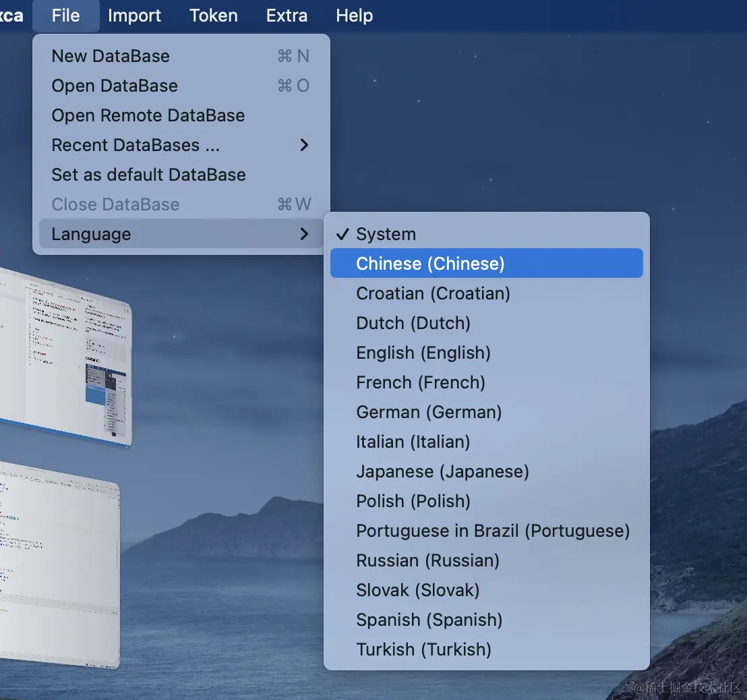The height and width of the screenshot is (700, 747).
Task: Switch language to Croatian (Croatian)
Action: tap(486, 293)
